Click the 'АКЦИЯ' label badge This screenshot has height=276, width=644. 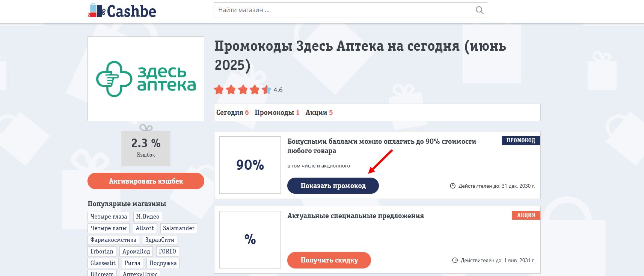click(x=526, y=215)
